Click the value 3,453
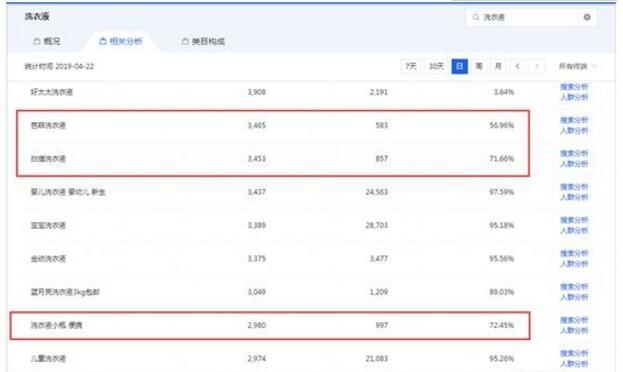The height and width of the screenshot is (372, 623). pos(257,159)
